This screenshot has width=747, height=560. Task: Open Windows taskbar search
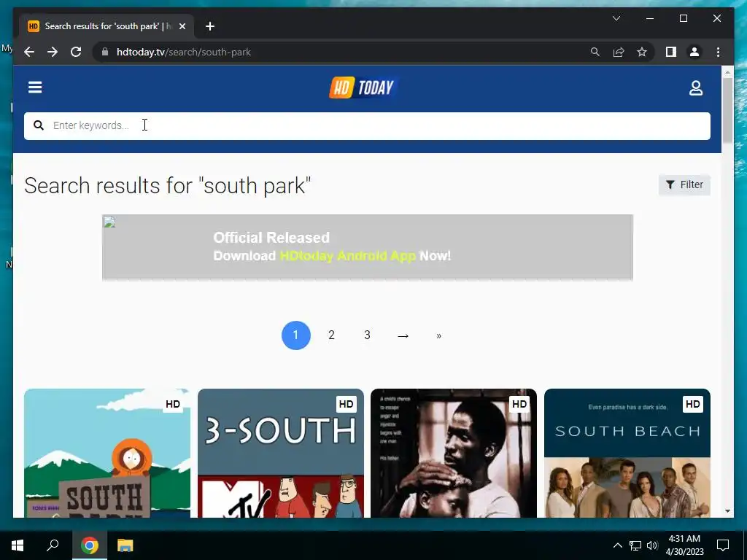point(53,545)
